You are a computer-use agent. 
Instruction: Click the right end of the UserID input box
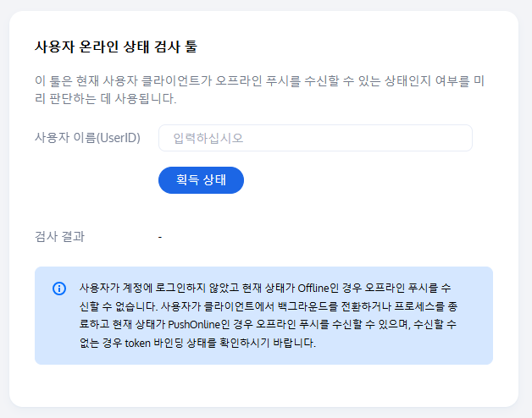(462, 138)
